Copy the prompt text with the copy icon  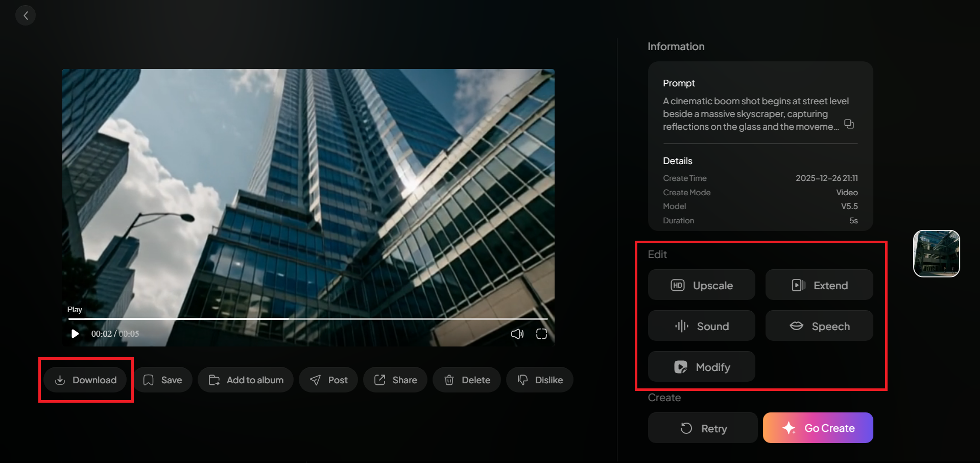click(849, 124)
